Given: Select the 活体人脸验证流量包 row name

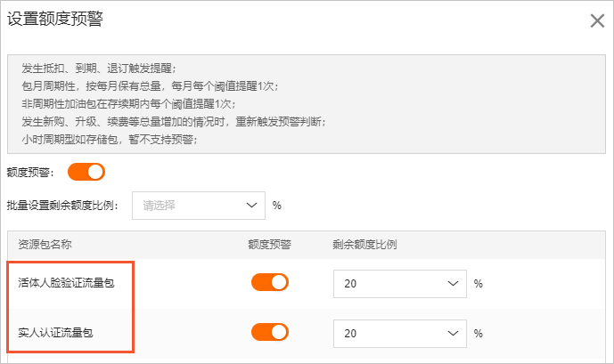Looking at the screenshot, I should [66, 283].
